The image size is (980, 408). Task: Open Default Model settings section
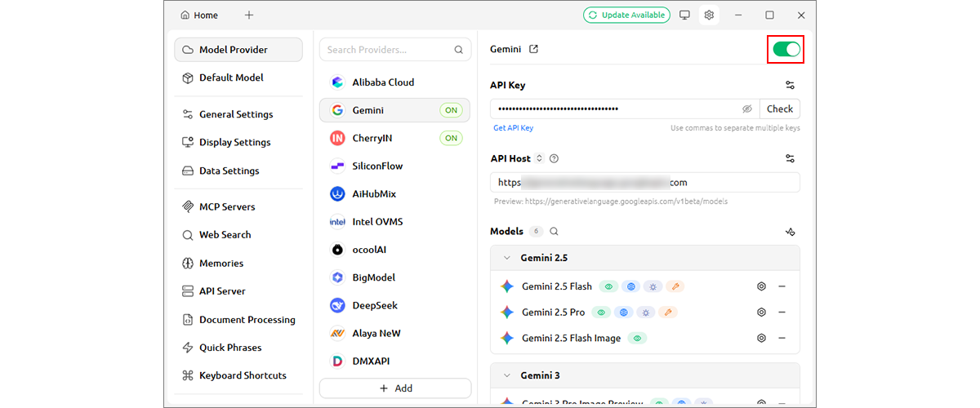(238, 78)
